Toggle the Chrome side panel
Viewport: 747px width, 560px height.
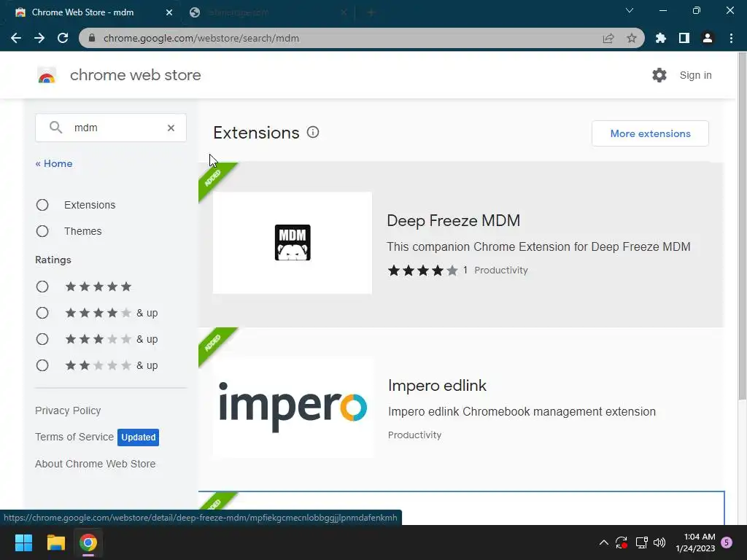coord(684,38)
